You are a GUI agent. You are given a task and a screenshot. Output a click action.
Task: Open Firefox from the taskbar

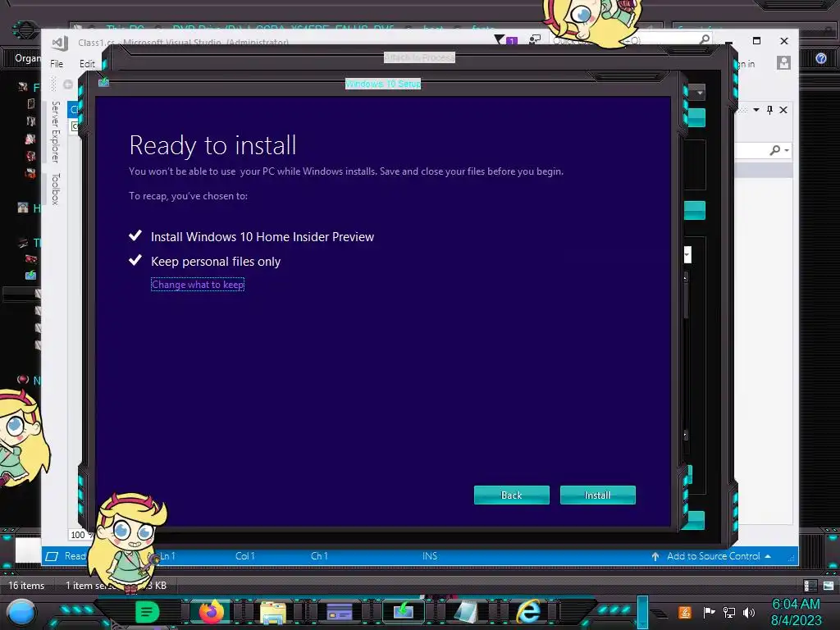point(211,612)
